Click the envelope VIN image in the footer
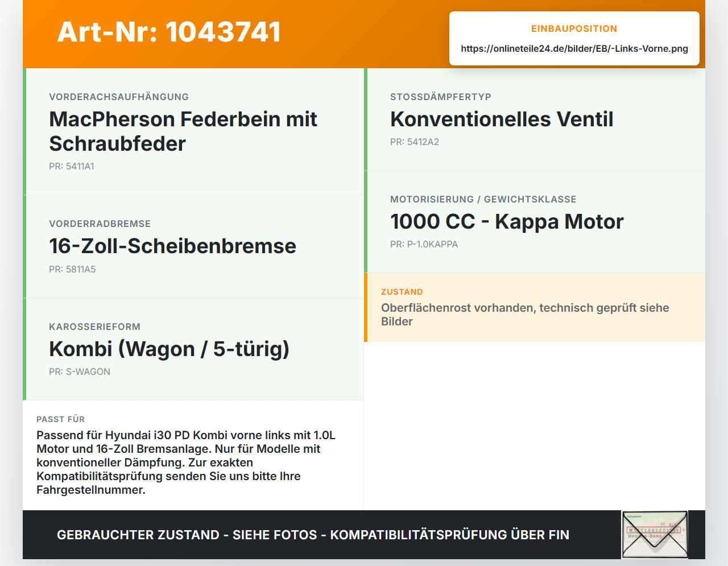Viewport: 728px width, 566px height. [655, 534]
